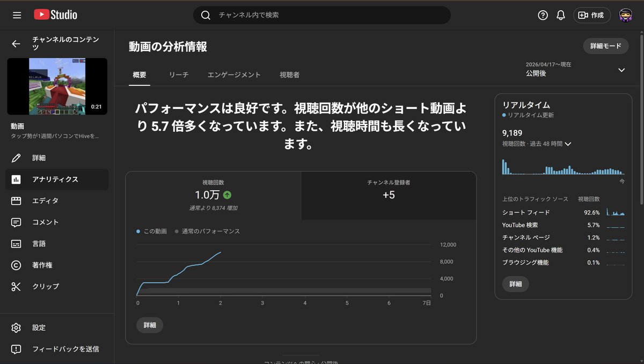Viewport: 644px width, 364px height.
Task: Click the green up-arrow next to 1.0万
Action: tap(228, 195)
